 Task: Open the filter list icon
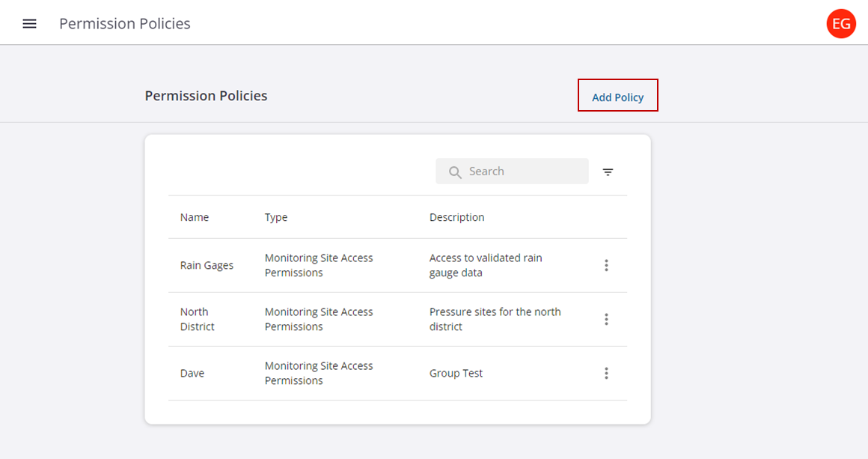coord(608,172)
